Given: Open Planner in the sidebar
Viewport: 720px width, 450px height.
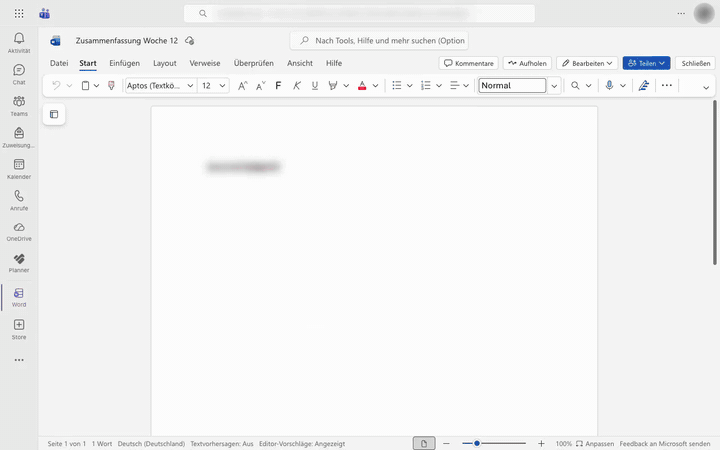Looking at the screenshot, I should point(19,264).
